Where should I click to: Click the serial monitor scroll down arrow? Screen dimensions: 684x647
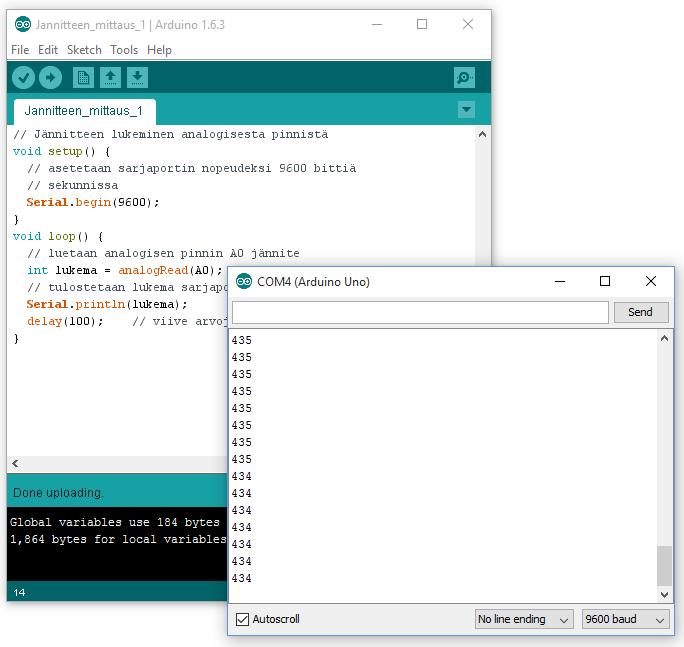click(664, 594)
